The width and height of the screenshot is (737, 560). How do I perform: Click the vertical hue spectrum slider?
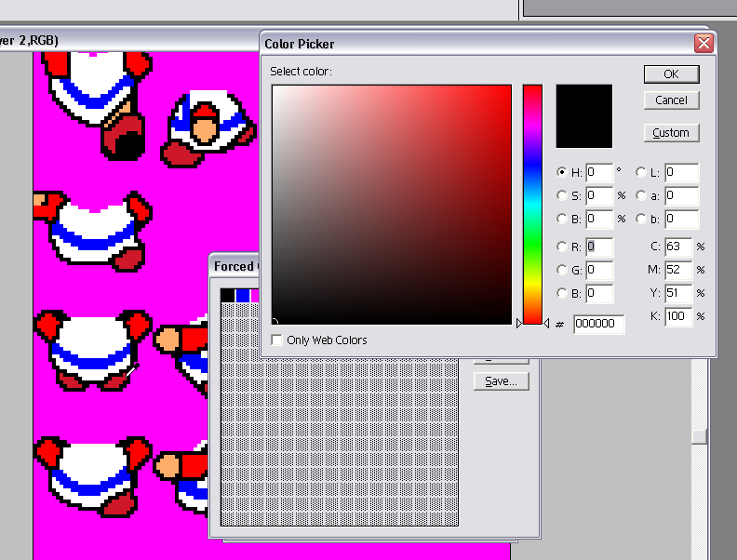[x=532, y=205]
